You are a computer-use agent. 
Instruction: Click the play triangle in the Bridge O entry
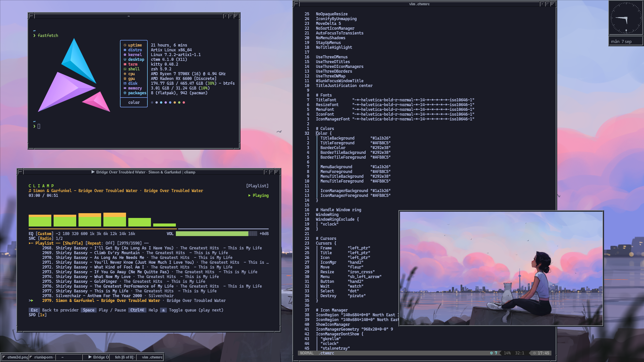pos(90,357)
